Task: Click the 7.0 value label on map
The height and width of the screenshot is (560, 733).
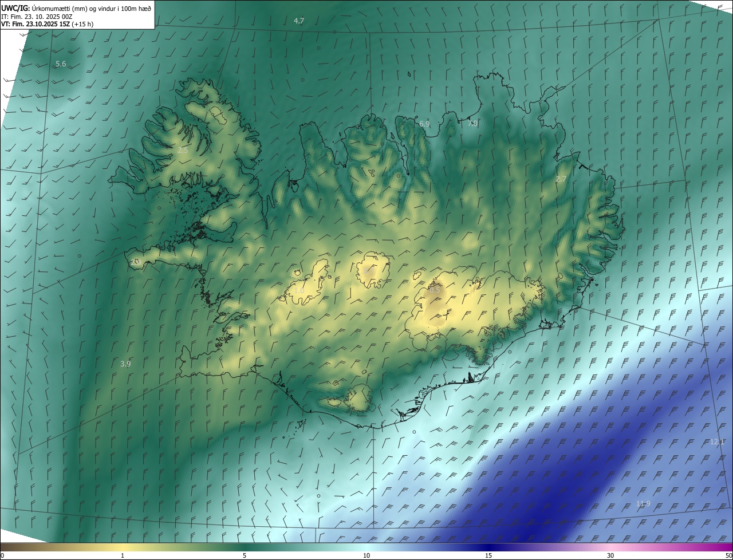Action: (472, 123)
